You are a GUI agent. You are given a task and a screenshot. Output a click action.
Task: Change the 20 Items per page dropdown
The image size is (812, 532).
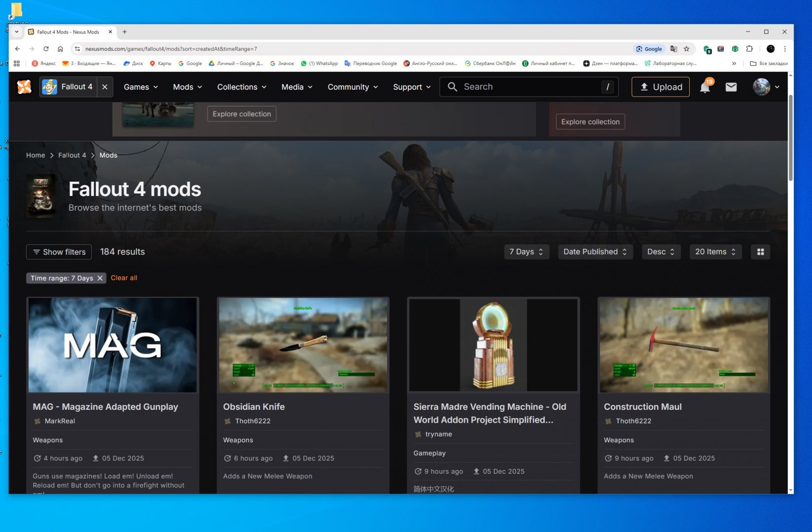(715, 252)
